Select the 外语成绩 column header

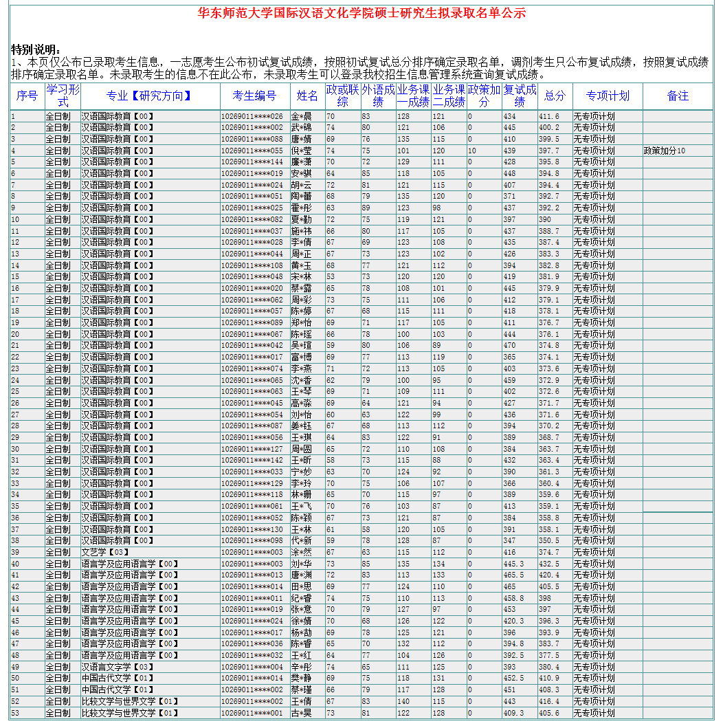[x=378, y=96]
